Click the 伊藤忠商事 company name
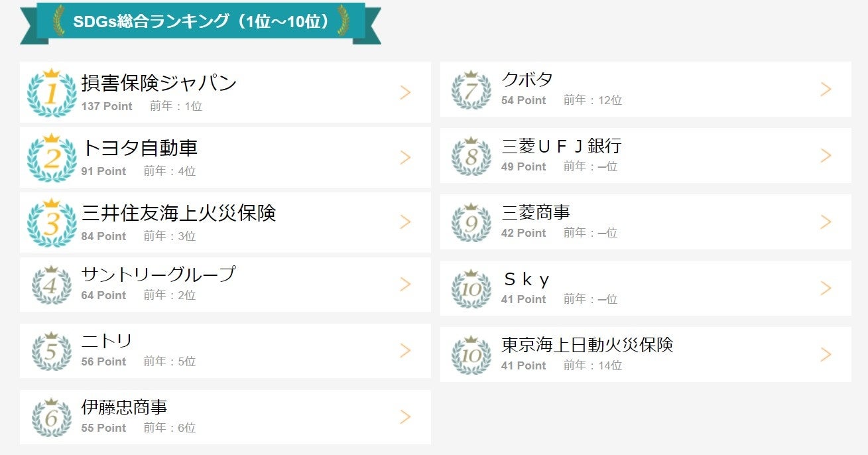The image size is (868, 455). point(124,407)
